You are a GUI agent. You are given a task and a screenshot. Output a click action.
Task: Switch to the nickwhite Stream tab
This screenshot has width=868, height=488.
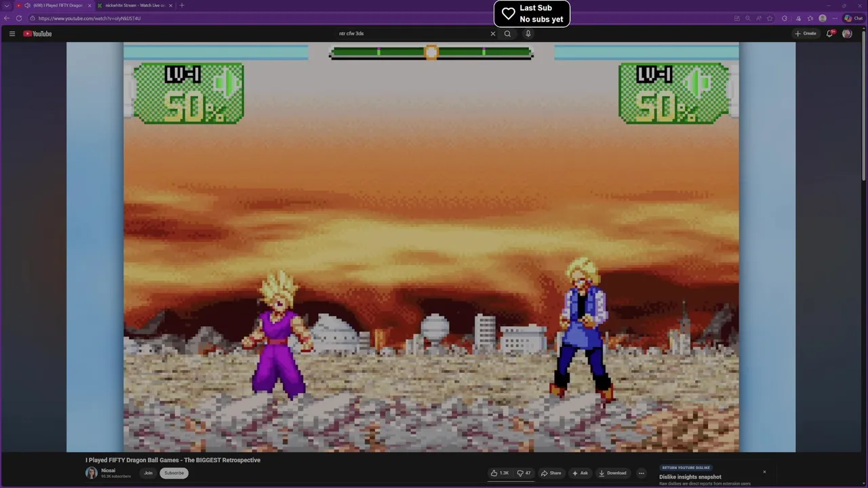134,5
